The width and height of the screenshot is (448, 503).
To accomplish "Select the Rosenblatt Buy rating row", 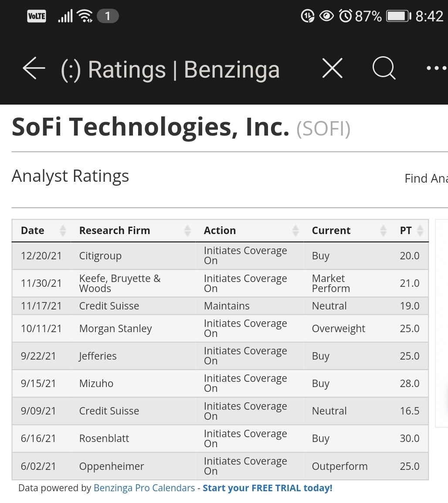I will (x=220, y=438).
